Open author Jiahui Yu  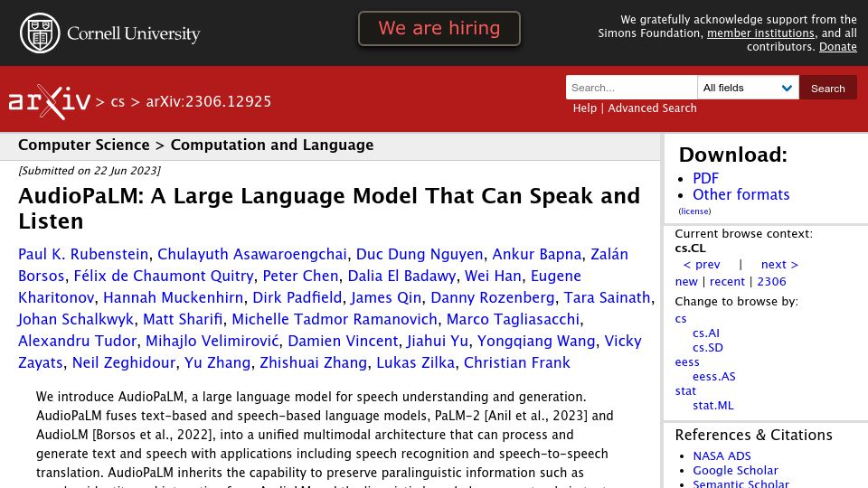(x=438, y=341)
